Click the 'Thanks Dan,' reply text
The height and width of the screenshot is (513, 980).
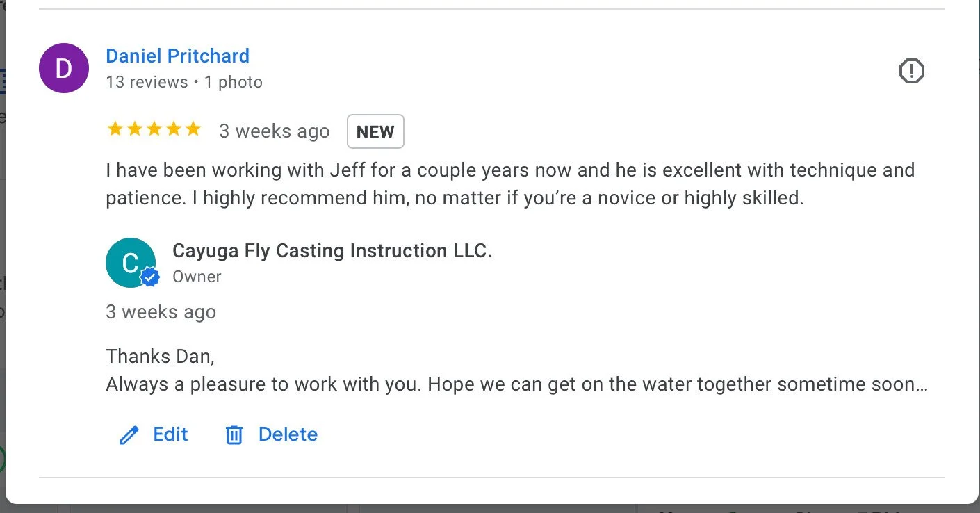(x=160, y=357)
